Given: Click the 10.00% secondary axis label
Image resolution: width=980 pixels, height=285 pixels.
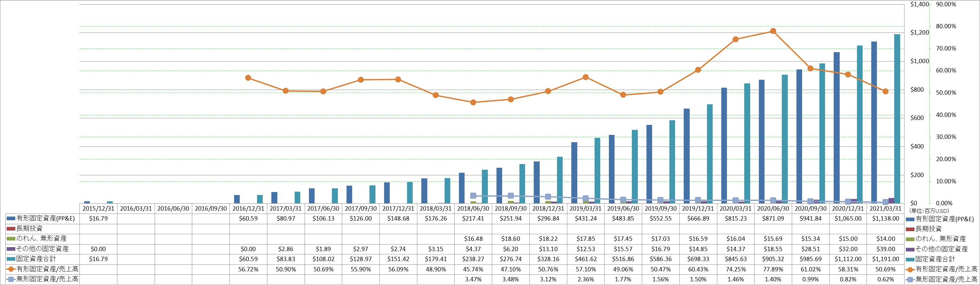Looking at the screenshot, I should point(946,181).
